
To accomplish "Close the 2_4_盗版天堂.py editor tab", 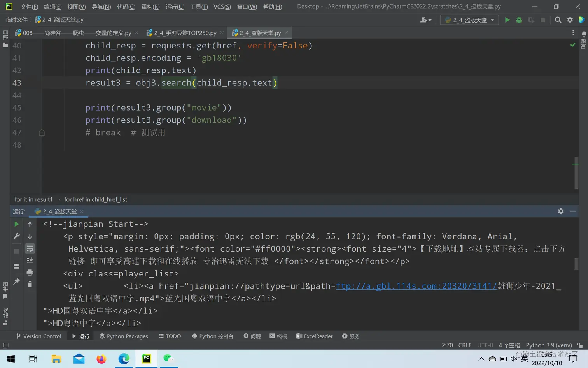I will coord(286,33).
